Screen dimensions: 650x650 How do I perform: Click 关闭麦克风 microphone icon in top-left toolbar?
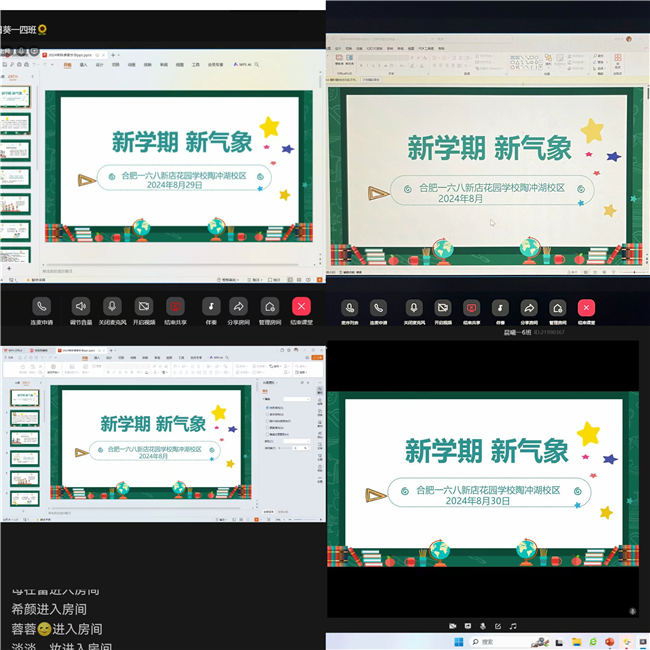(x=112, y=306)
